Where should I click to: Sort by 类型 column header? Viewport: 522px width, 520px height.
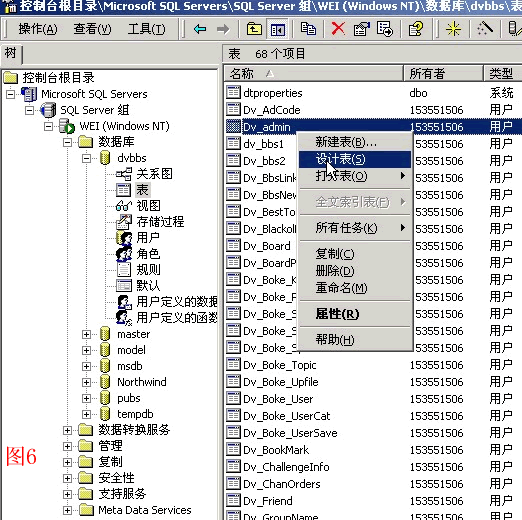pyautogui.click(x=503, y=73)
